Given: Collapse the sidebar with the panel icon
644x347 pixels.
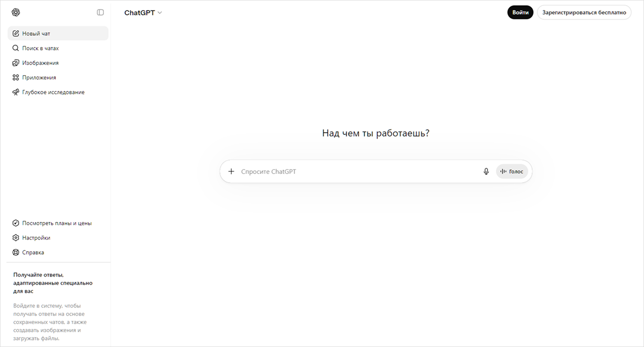Looking at the screenshot, I should tap(100, 12).
